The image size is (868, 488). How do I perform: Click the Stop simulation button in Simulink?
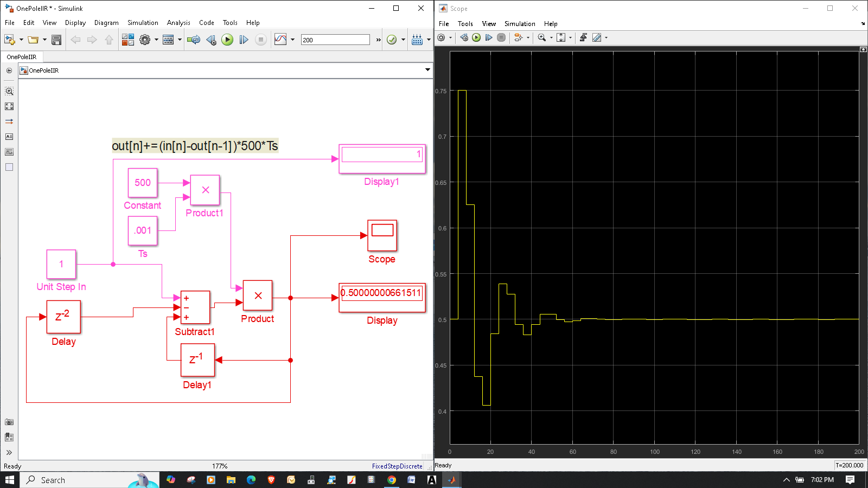point(261,40)
